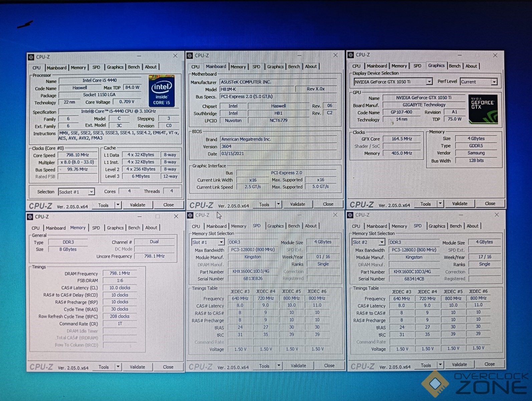
Task: Click the Intel inside Core i5 logo
Action: [162, 91]
